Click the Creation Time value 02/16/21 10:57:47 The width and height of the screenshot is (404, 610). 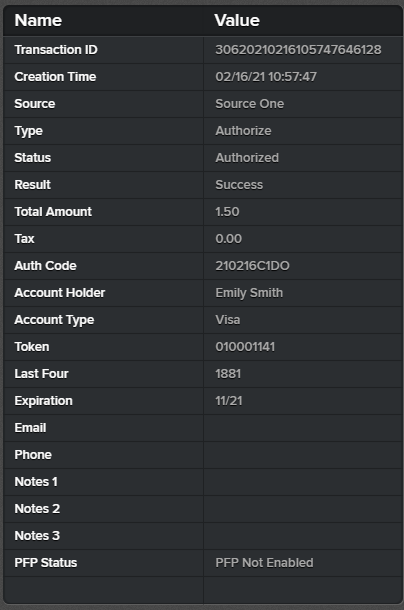pos(266,77)
